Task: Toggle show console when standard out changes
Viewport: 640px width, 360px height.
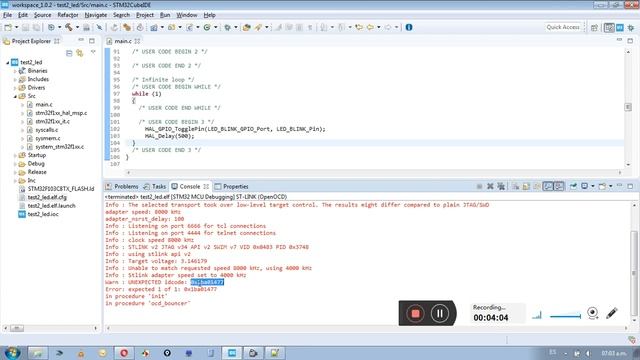Action: [x=548, y=187]
